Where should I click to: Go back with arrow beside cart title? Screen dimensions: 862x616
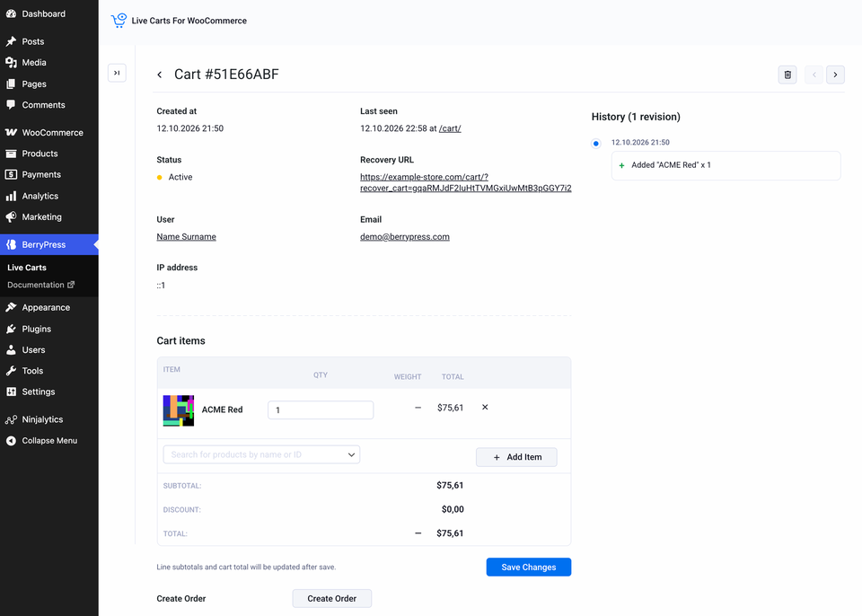point(160,75)
